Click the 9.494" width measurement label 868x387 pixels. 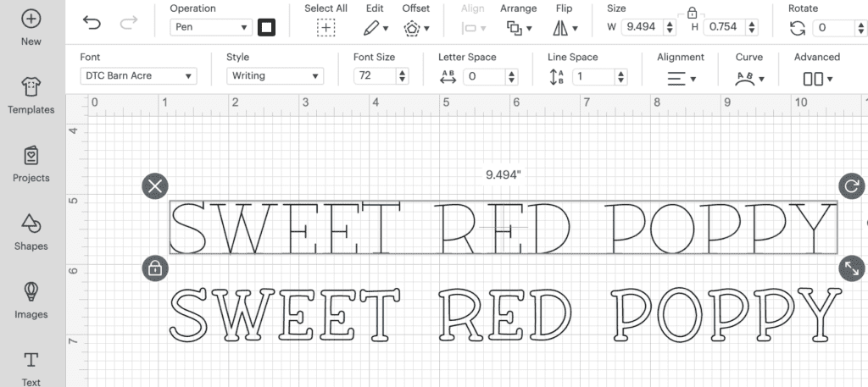point(504,174)
